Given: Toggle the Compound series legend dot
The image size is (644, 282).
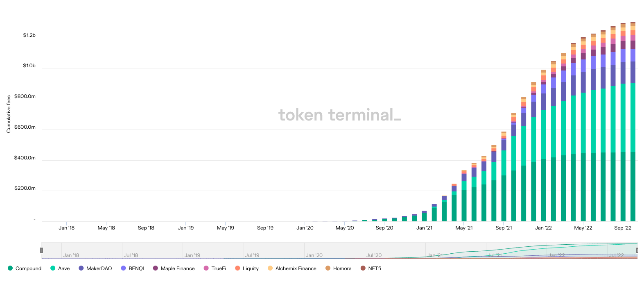Looking at the screenshot, I should (10, 268).
